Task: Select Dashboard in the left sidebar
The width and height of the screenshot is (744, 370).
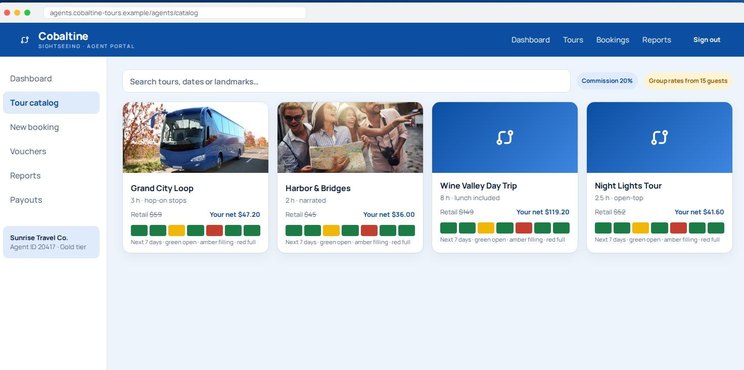Action: (51, 79)
